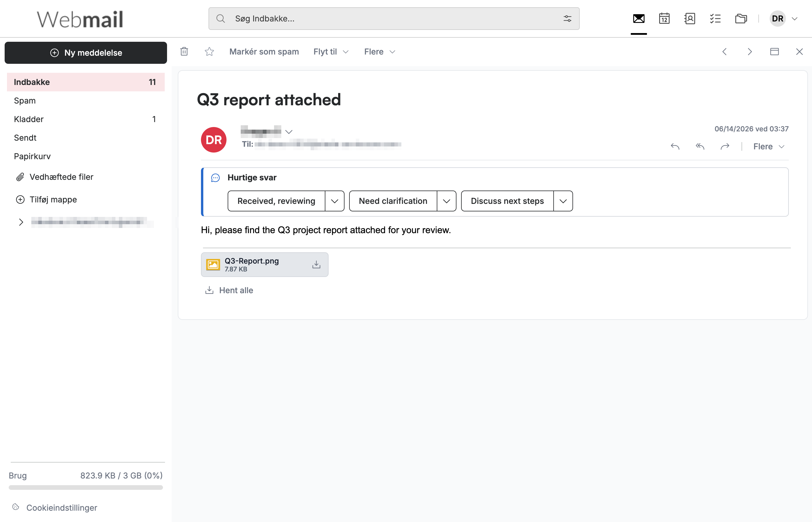Download Q3-Report.png via arrow icon

click(x=316, y=264)
